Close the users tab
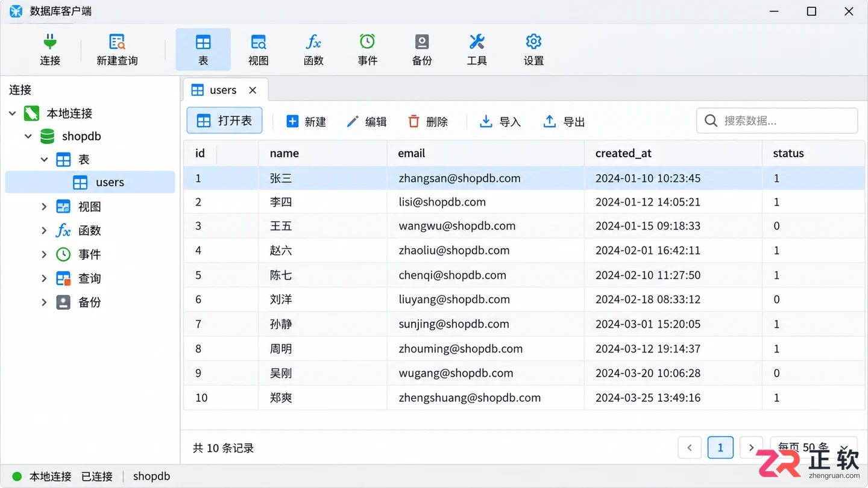This screenshot has width=868, height=488. (253, 90)
